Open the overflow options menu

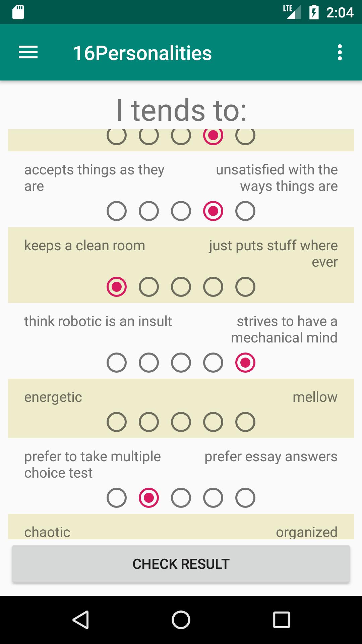click(x=340, y=52)
